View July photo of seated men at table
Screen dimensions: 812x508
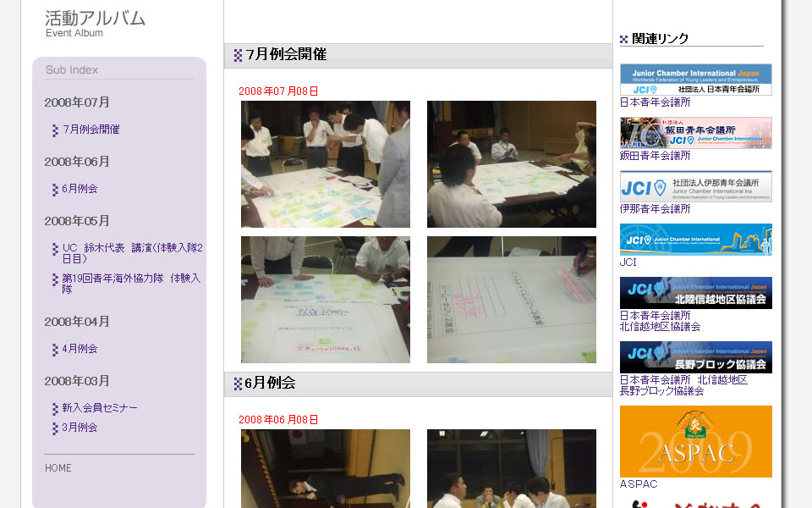pos(512,164)
